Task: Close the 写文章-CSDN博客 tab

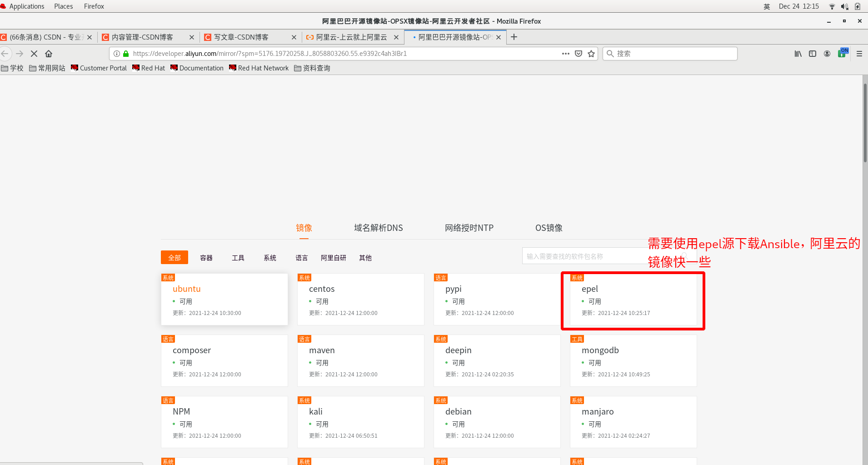Action: click(x=294, y=37)
